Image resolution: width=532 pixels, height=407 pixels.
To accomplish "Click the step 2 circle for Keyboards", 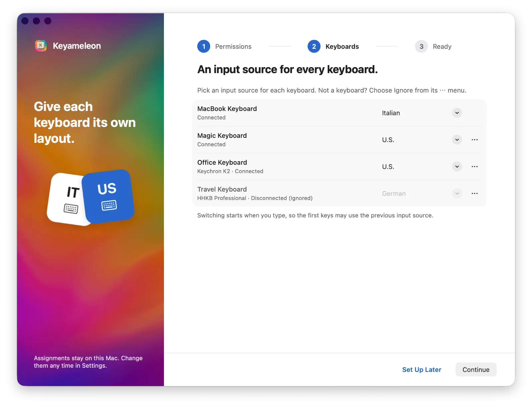I will (314, 47).
